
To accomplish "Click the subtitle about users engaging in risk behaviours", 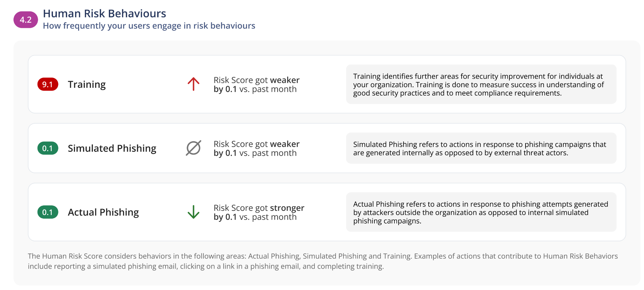I will coord(149,26).
